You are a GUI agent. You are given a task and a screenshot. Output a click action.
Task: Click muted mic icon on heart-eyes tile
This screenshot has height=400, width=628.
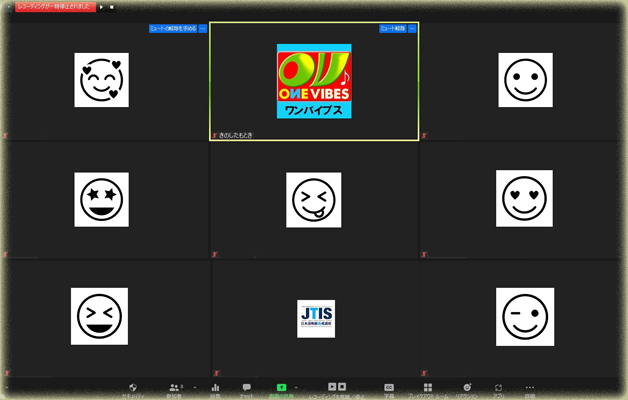coord(424,254)
